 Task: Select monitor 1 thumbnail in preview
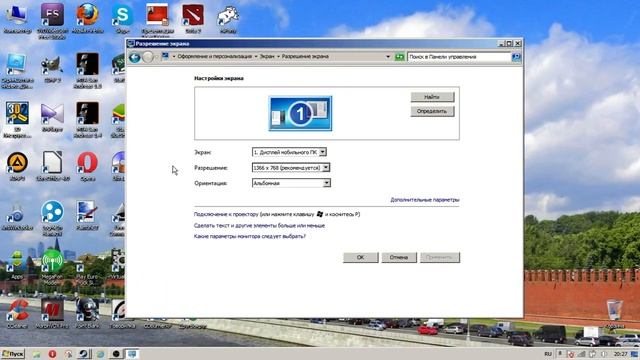click(x=300, y=113)
